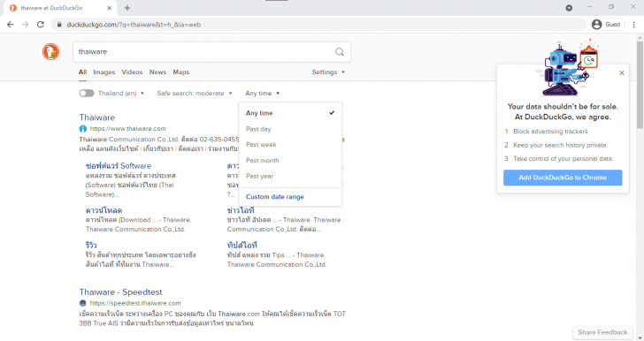
Task: Select Past year filter
Action: click(x=290, y=176)
